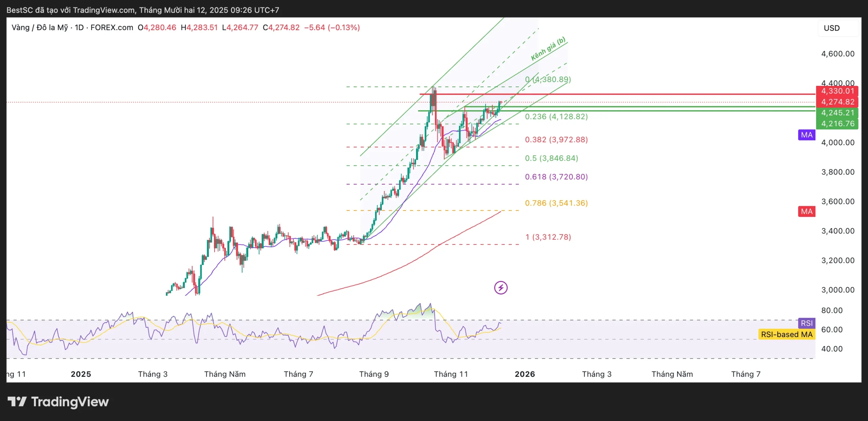Click the current price tag 4,274.82

[x=837, y=102]
